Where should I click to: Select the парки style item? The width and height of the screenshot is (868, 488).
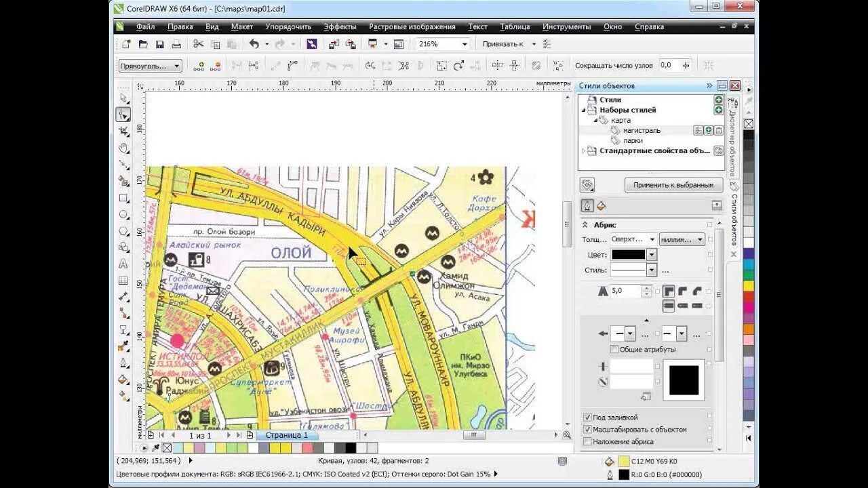point(633,140)
